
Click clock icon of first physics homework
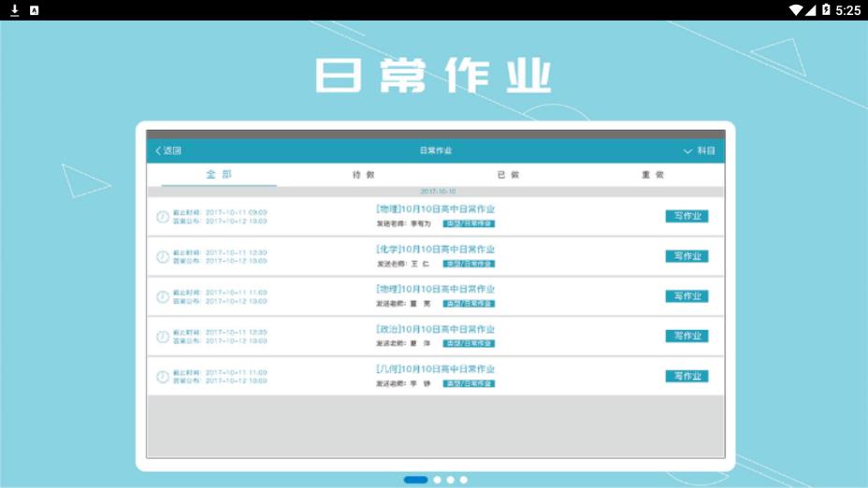coord(163,217)
